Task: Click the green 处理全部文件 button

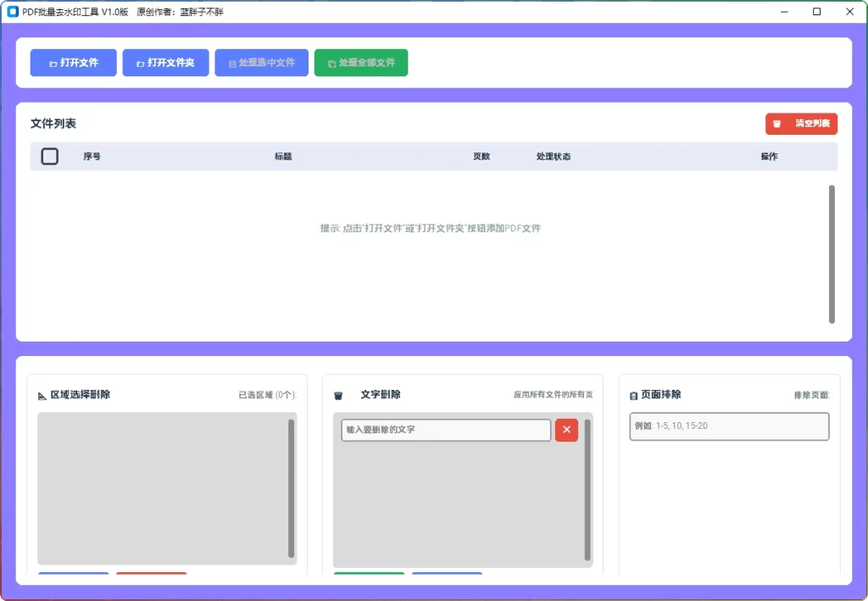Action: 361,62
